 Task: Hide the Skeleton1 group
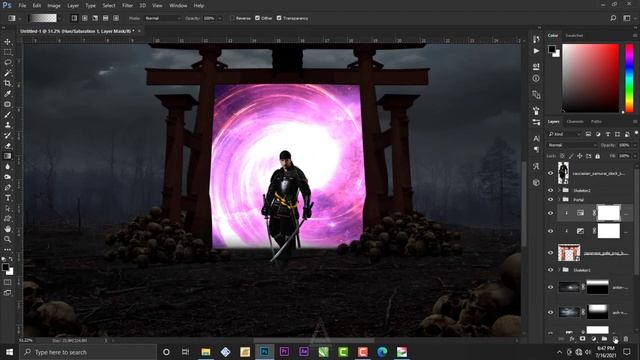coord(550,270)
